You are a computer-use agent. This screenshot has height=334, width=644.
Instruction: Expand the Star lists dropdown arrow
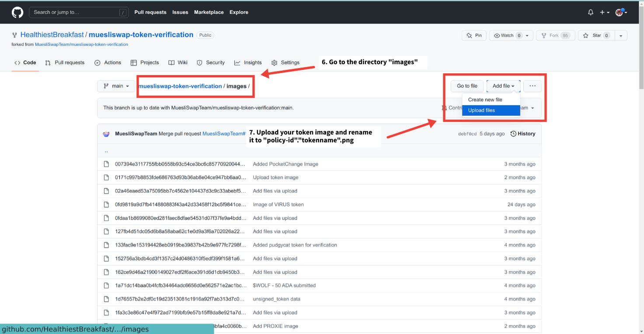621,35
